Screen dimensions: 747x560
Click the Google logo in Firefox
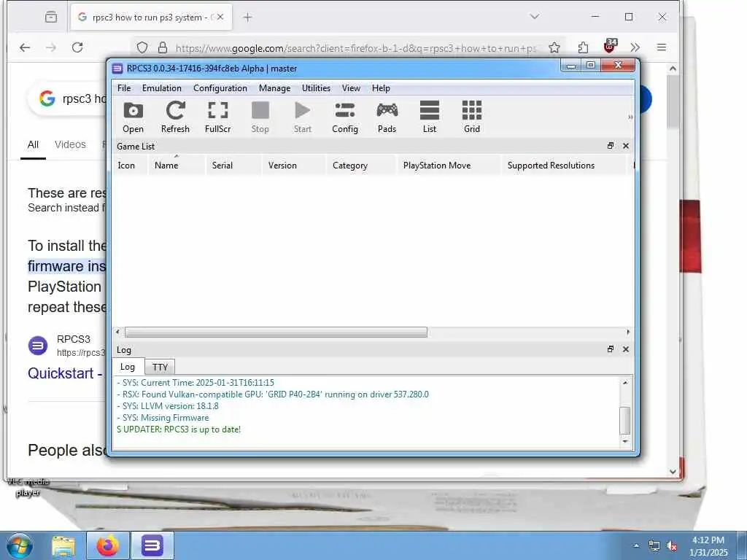pos(47,98)
